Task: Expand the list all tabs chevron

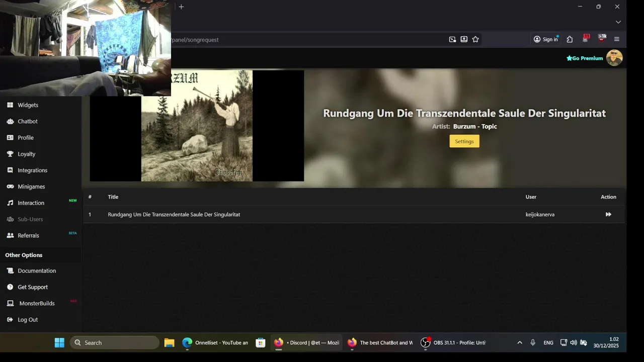Action: [x=618, y=22]
